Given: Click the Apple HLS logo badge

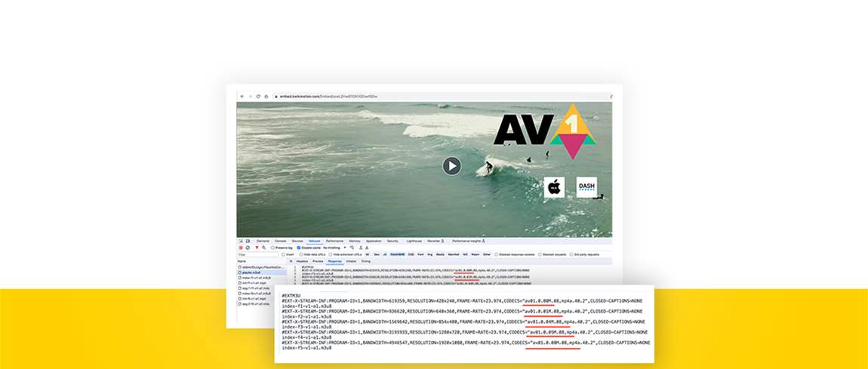Looking at the screenshot, I should pyautogui.click(x=554, y=187).
